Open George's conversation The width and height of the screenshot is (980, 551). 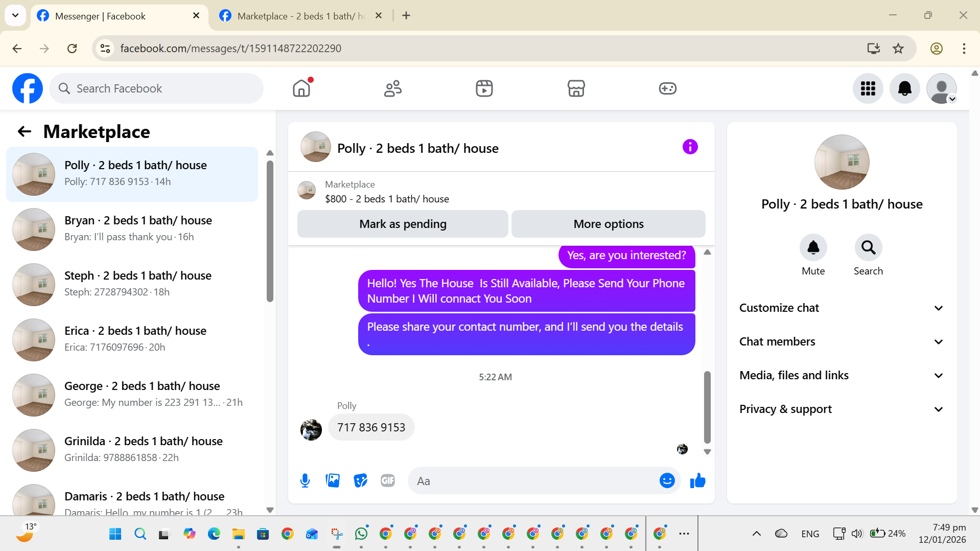[x=132, y=395]
